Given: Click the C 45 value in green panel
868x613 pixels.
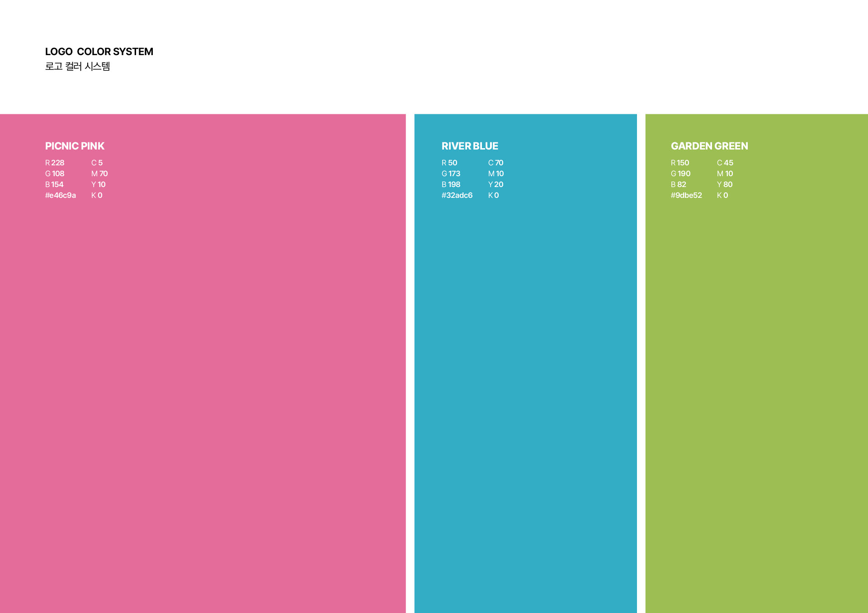Looking at the screenshot, I should [x=725, y=163].
